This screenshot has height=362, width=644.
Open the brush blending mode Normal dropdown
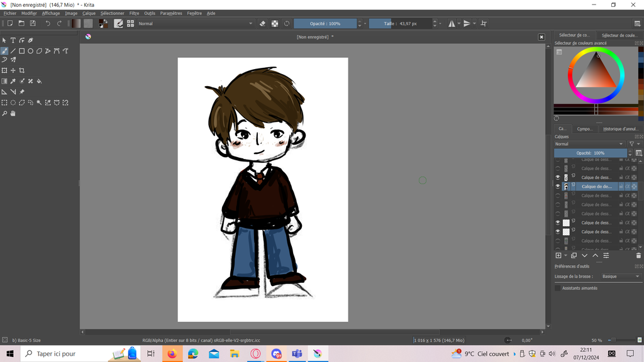coord(195,23)
